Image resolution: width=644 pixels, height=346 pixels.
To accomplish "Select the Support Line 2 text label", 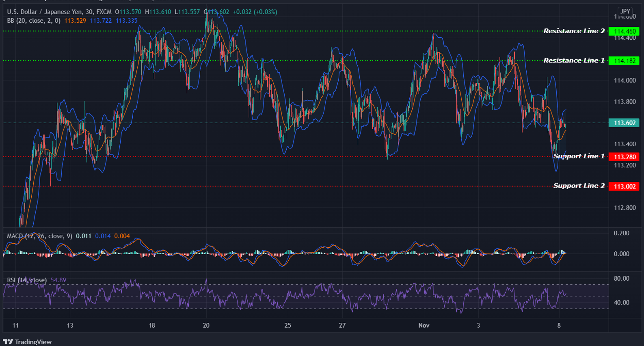I will (x=579, y=186).
